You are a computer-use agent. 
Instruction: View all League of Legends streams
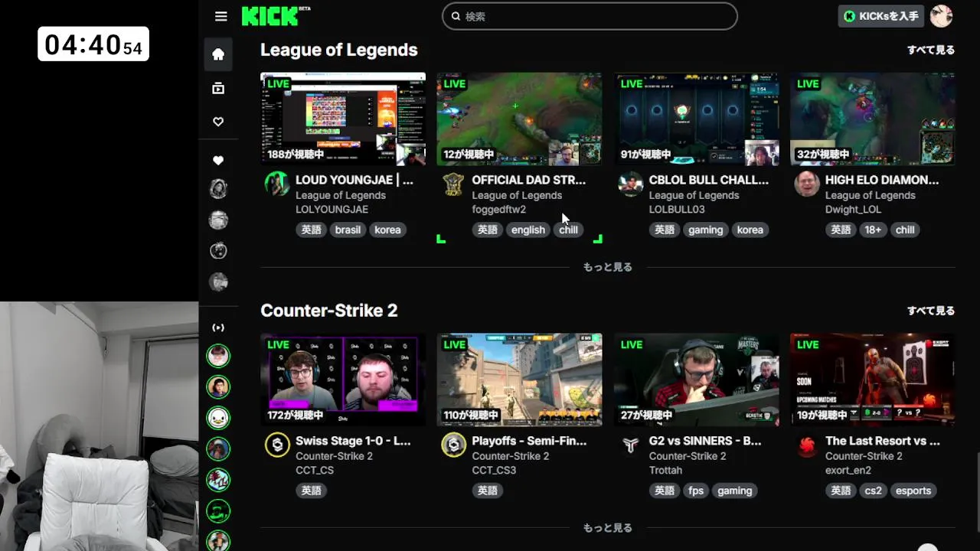tap(931, 50)
